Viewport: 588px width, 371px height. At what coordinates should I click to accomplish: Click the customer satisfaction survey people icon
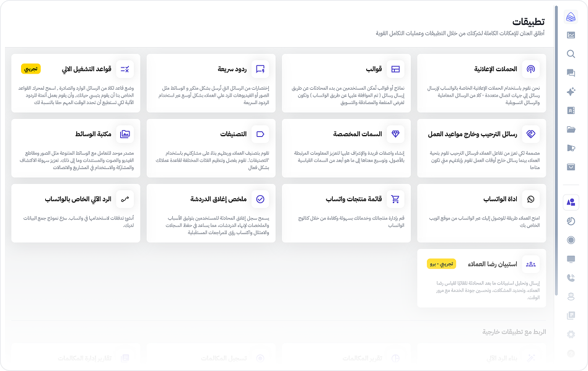[531, 264]
